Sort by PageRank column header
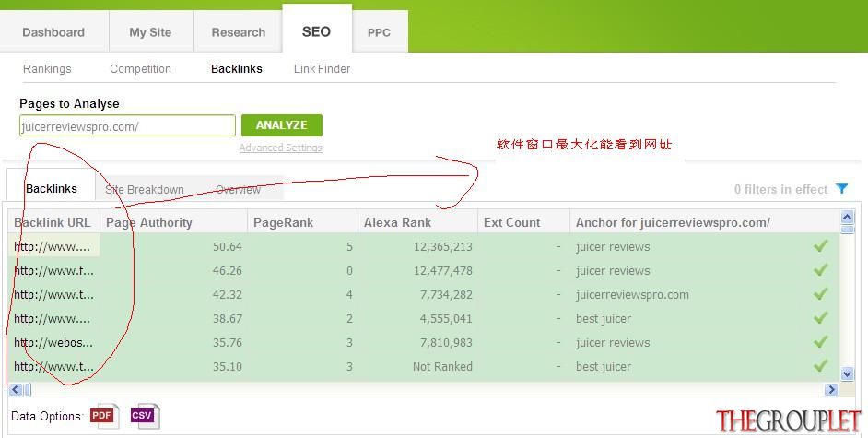This screenshot has width=868, height=438. (x=303, y=222)
